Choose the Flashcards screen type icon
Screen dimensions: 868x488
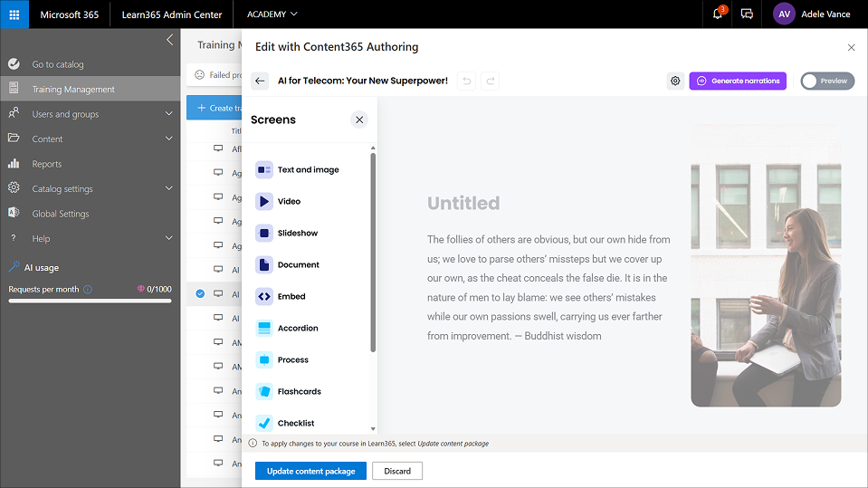click(x=263, y=391)
